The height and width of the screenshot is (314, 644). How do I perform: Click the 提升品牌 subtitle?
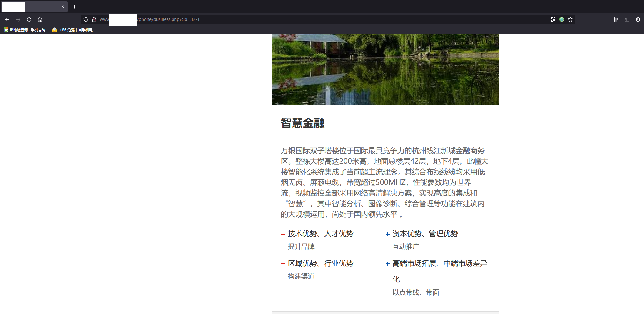(301, 247)
